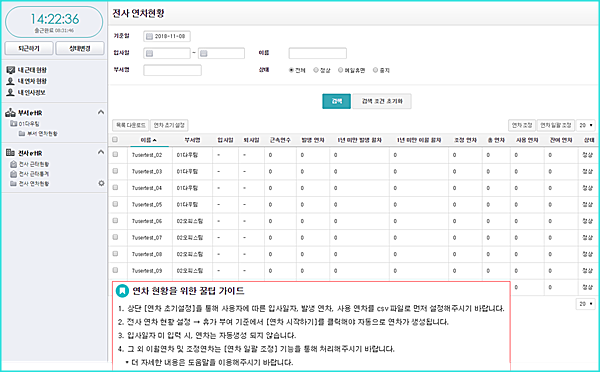Open the bottom page-size 20 dropdown
The height and width of the screenshot is (372, 600).
(586, 303)
